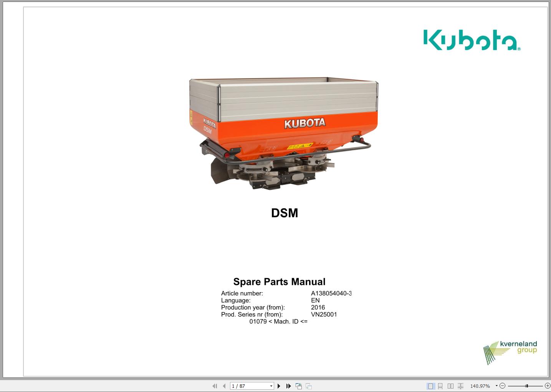The image size is (551, 392).
Task: Adjust the zoom slider
Action: tap(526, 386)
